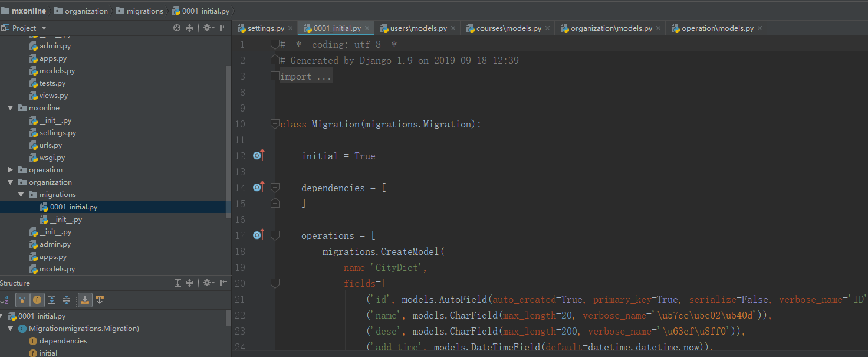Hide the Project tool window
Viewport: 868px width, 357px height.
223,28
